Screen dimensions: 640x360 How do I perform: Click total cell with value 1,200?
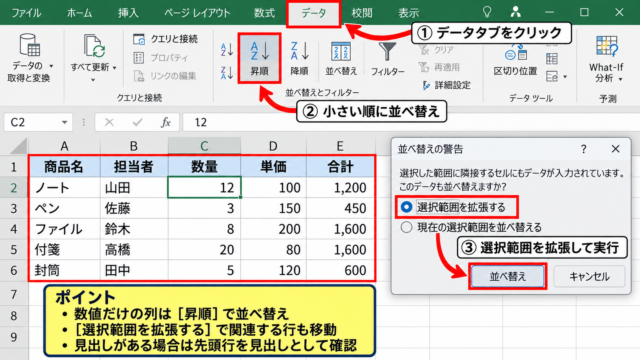(x=340, y=187)
